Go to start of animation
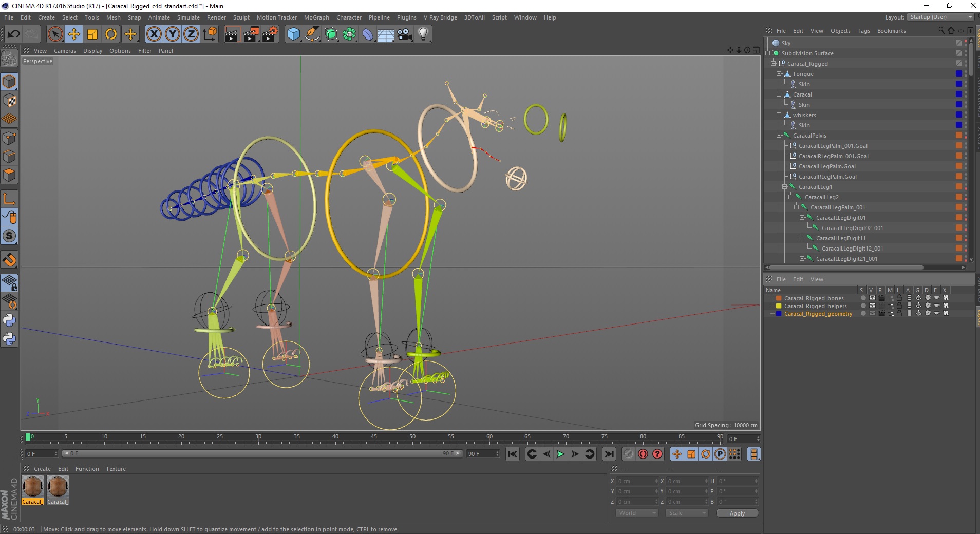This screenshot has height=534, width=980. [x=513, y=454]
